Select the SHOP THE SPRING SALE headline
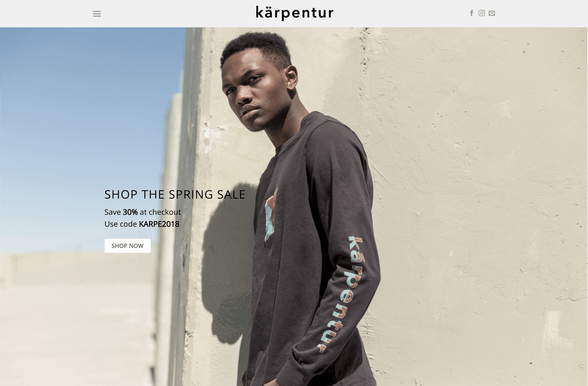588x386 pixels. coord(175,194)
